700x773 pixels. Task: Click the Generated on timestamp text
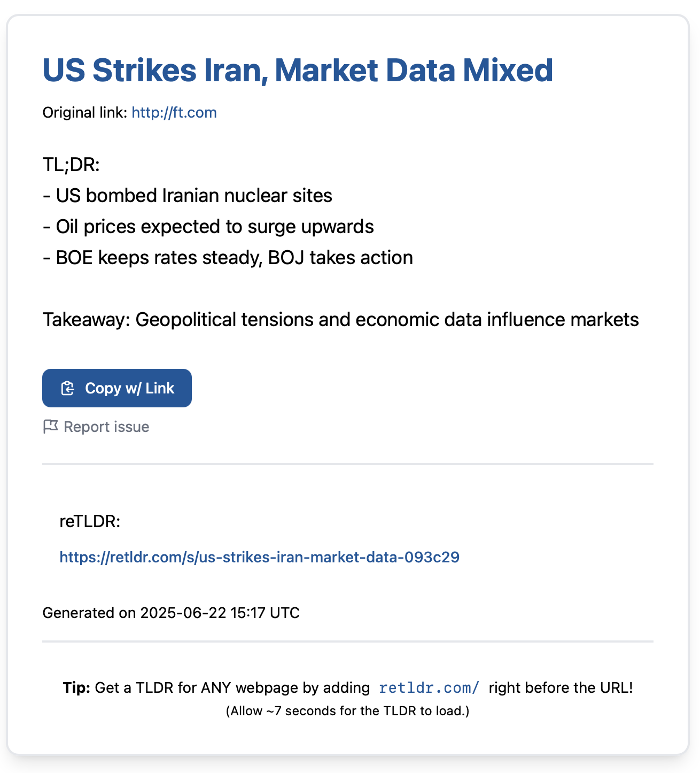171,613
